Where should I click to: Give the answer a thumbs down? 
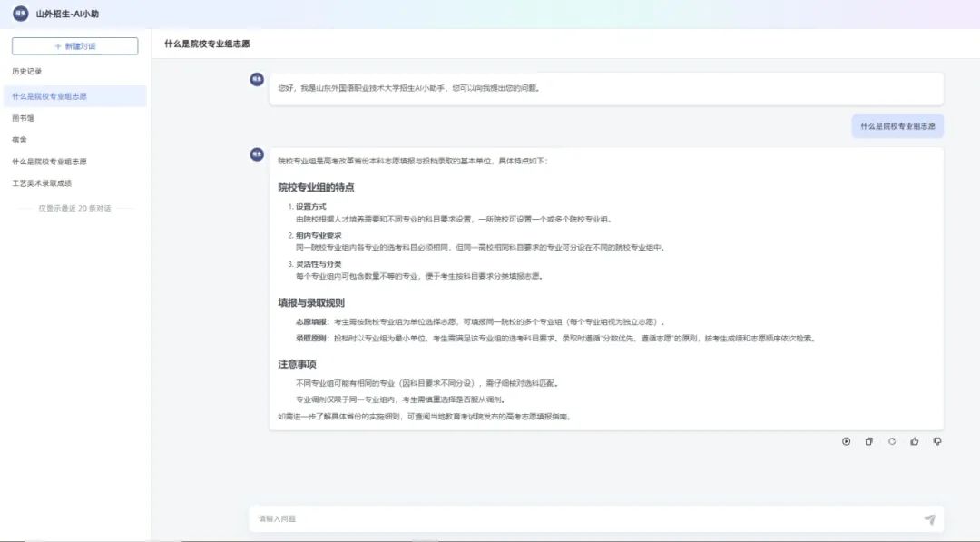937,441
